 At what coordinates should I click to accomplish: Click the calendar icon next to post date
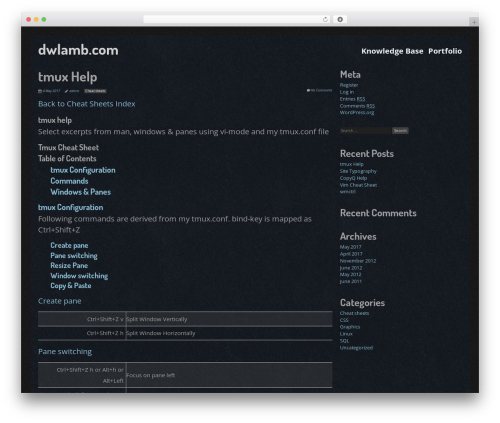click(40, 91)
